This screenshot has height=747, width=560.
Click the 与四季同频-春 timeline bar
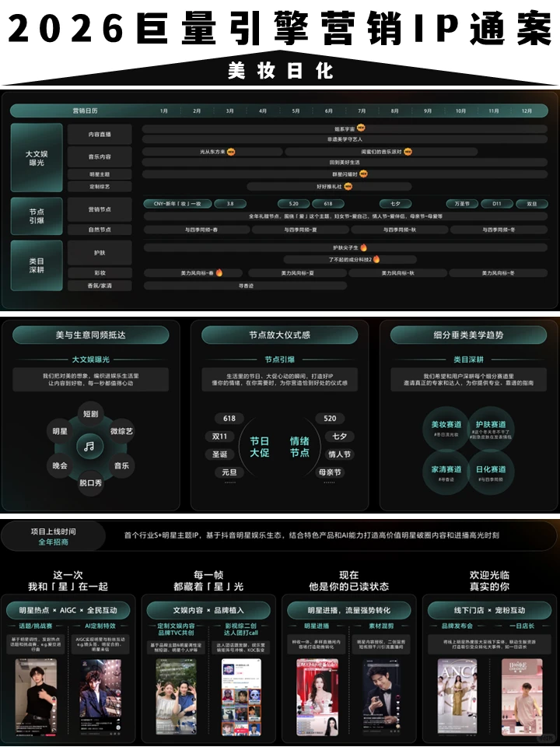[197, 230]
